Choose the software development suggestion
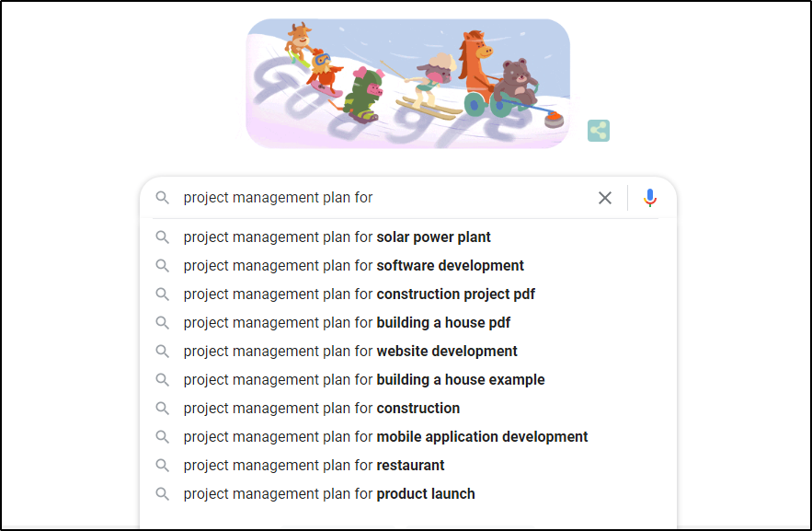The image size is (812, 531). [x=353, y=266]
